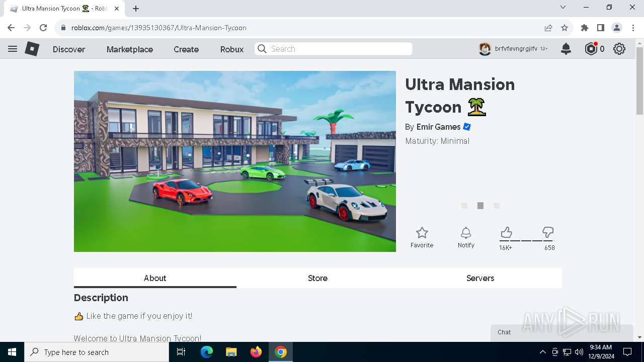Click the vote ratio bar
Screen dimensions: 644x362
click(x=527, y=241)
